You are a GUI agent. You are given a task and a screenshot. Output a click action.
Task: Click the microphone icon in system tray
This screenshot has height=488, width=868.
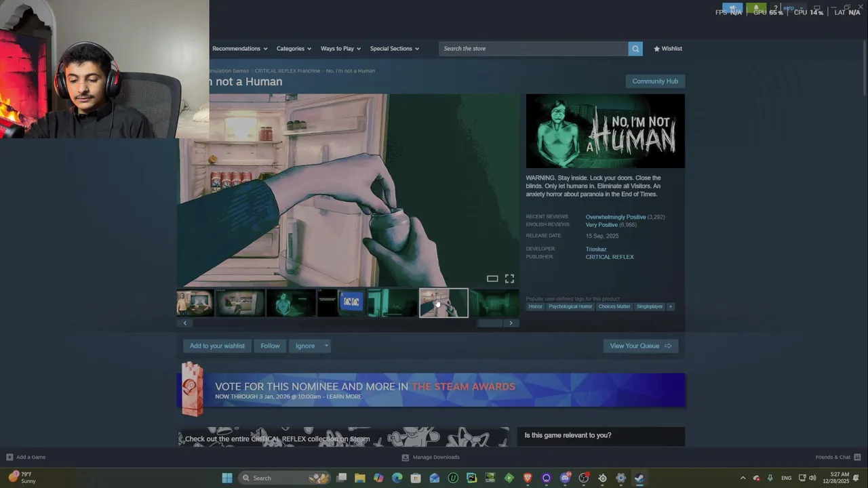[x=770, y=478]
